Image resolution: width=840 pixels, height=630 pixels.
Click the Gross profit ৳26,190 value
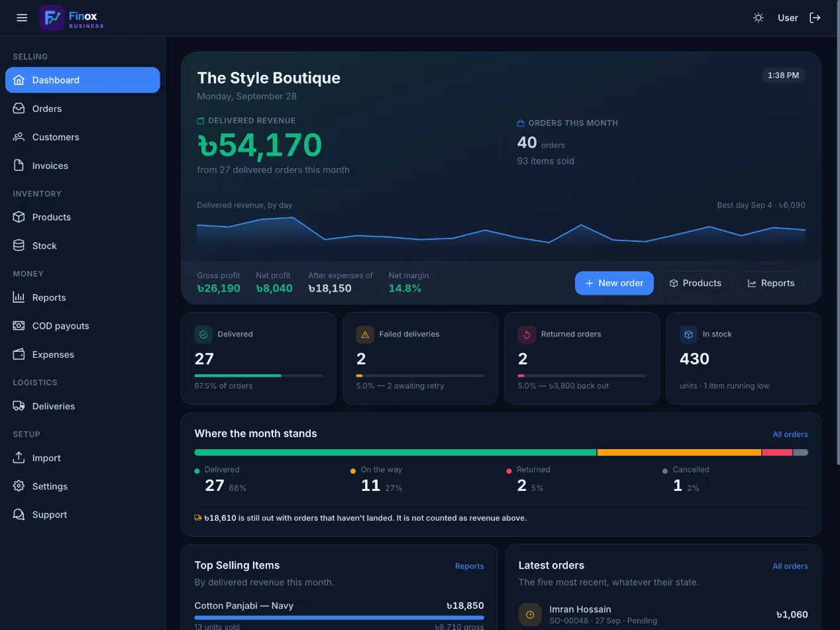coord(219,289)
